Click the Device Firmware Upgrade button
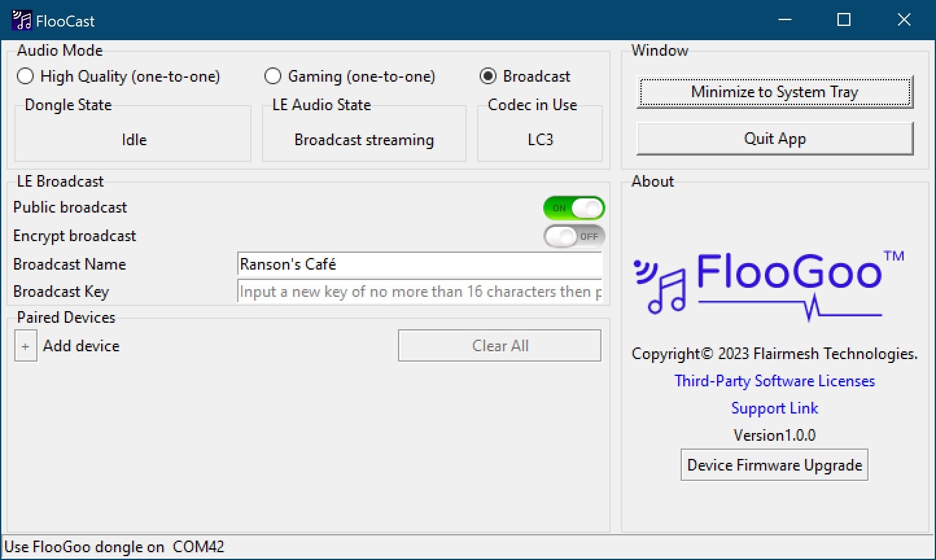This screenshot has height=560, width=936. pyautogui.click(x=775, y=465)
